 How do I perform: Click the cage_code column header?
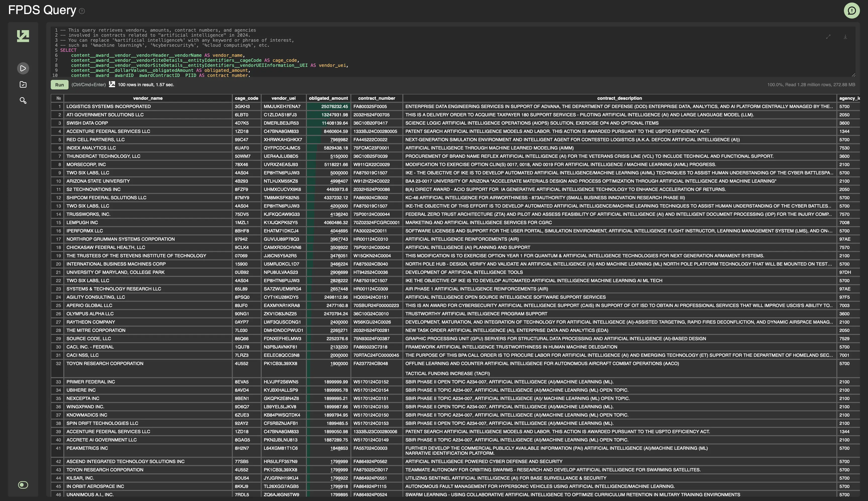[247, 98]
